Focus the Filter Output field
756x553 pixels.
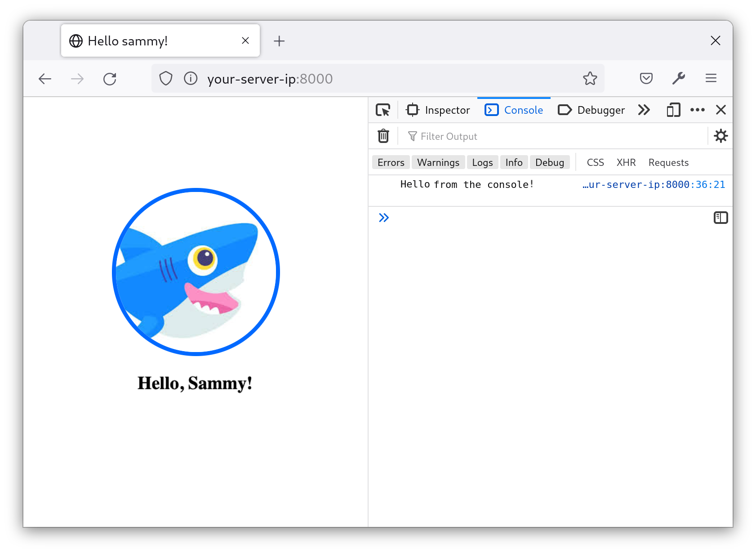click(553, 136)
